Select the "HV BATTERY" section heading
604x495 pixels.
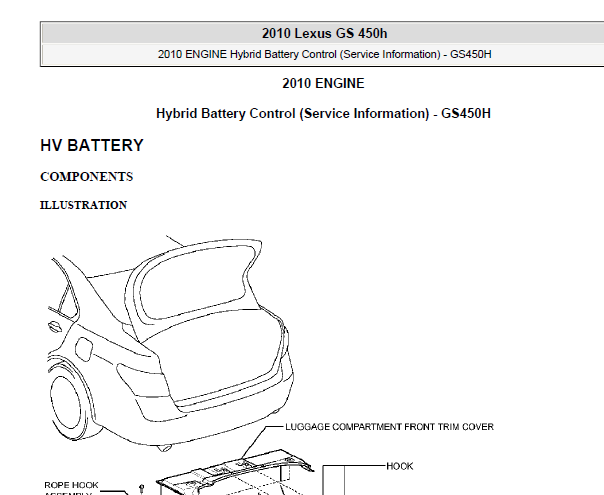pos(92,146)
